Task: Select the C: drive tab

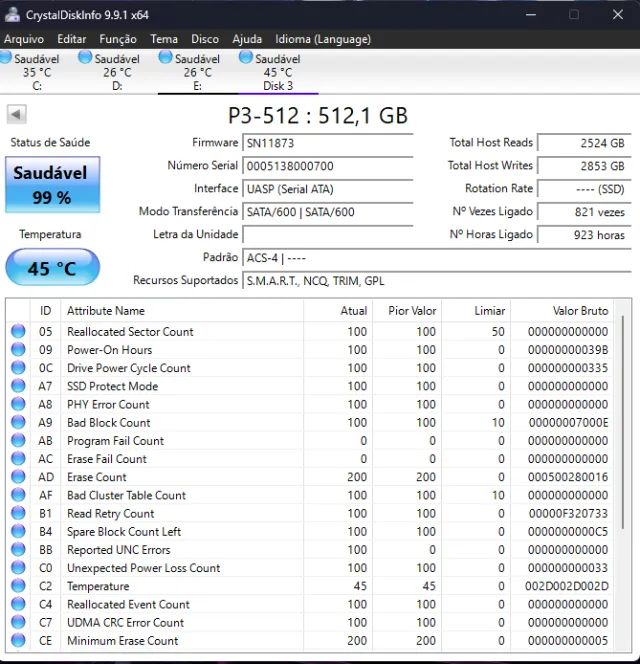Action: (x=36, y=72)
